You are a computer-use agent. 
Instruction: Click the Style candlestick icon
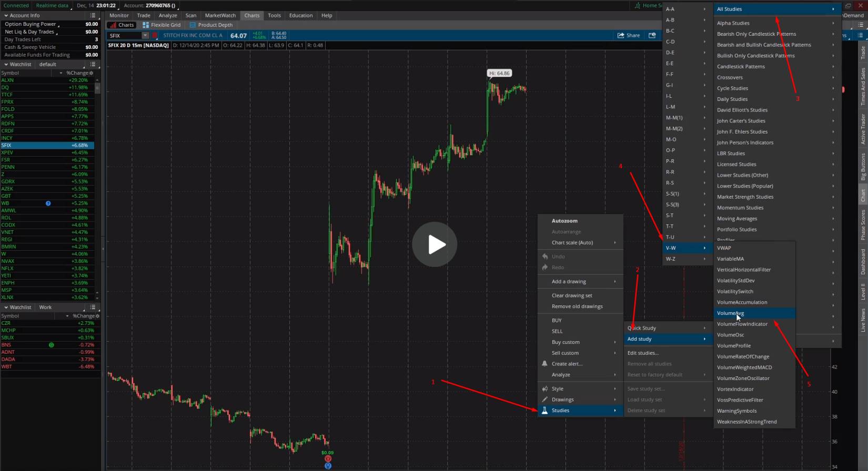pyautogui.click(x=544, y=389)
